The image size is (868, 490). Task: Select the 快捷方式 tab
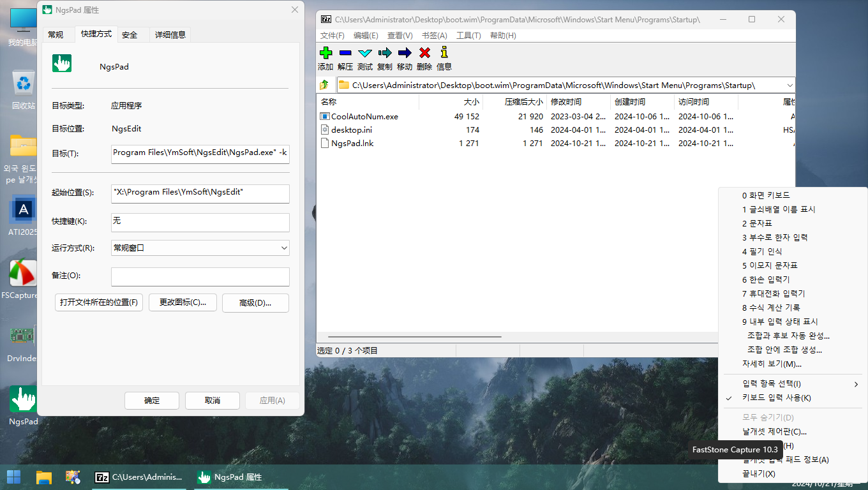coord(96,34)
